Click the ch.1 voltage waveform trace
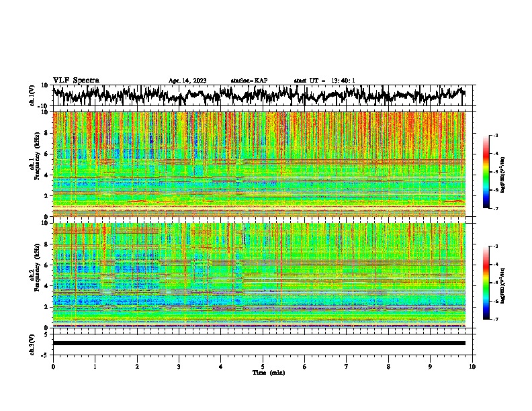 [259, 95]
